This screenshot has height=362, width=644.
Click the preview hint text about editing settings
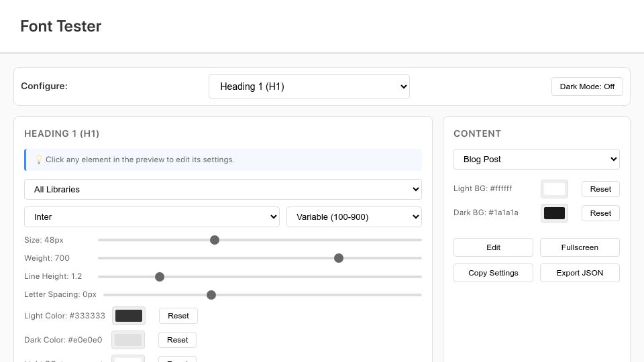point(140,160)
